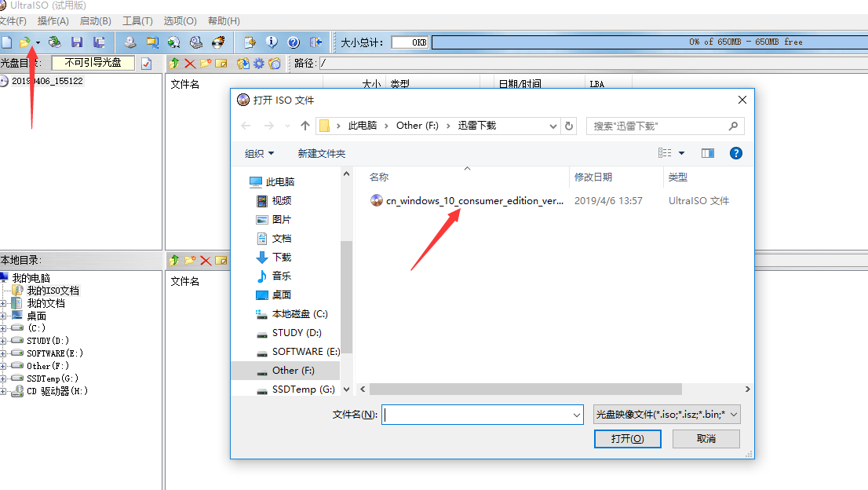This screenshot has height=490, width=868.
Task: Expand the SOFTWARE(E:) tree node
Action: (x=3, y=354)
